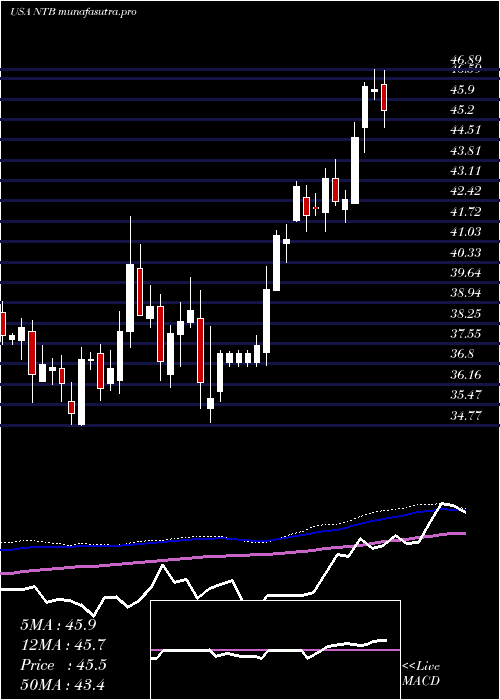Click the 40.33 price axis label
500x700 pixels.
coord(466,253)
